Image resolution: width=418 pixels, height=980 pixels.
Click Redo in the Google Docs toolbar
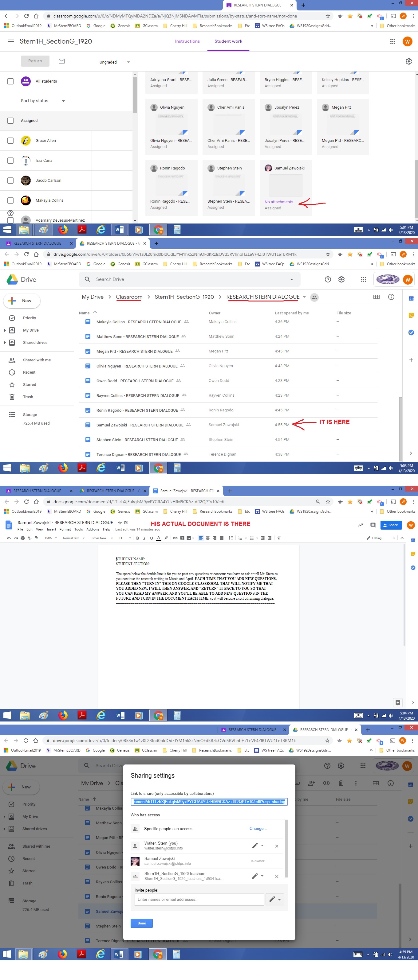(x=16, y=538)
